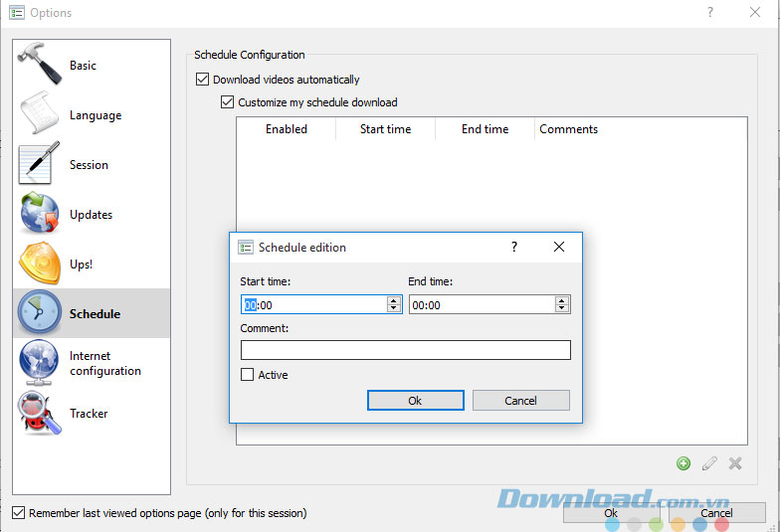
Task: Open the Language scroll icon
Action: (x=40, y=115)
